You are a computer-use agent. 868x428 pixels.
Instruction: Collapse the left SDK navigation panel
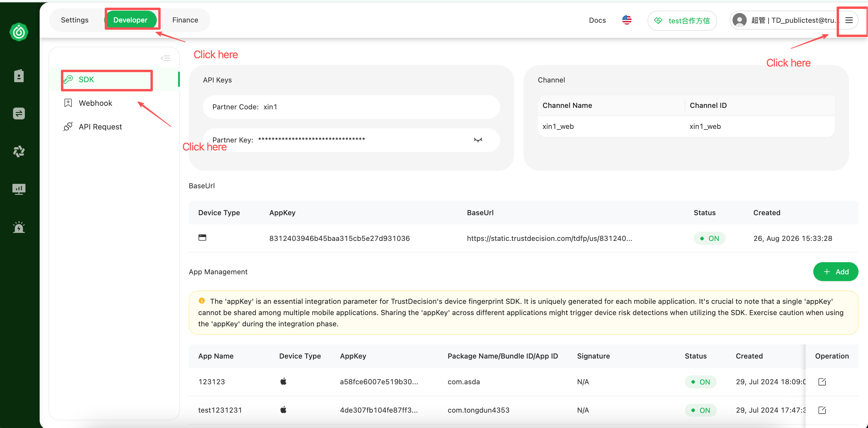pos(165,58)
